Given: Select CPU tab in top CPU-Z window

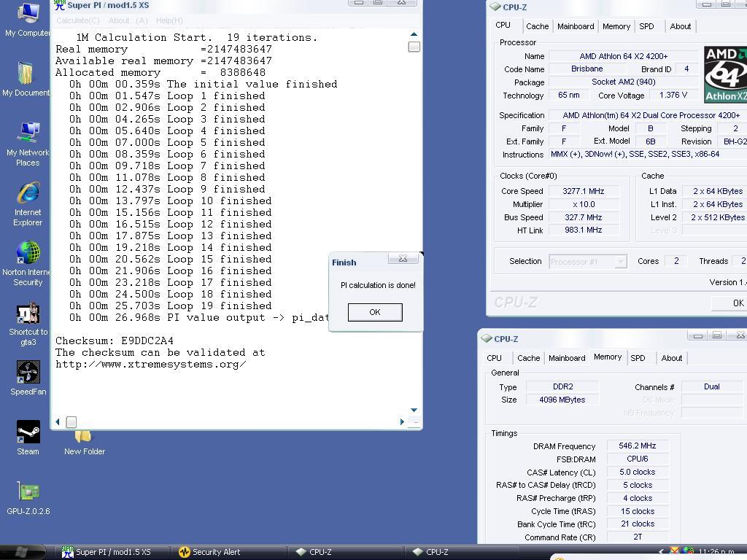Looking at the screenshot, I should click(x=503, y=26).
